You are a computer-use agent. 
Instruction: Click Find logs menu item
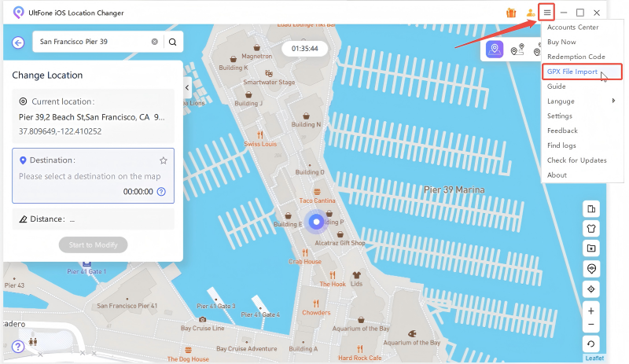[x=561, y=145]
